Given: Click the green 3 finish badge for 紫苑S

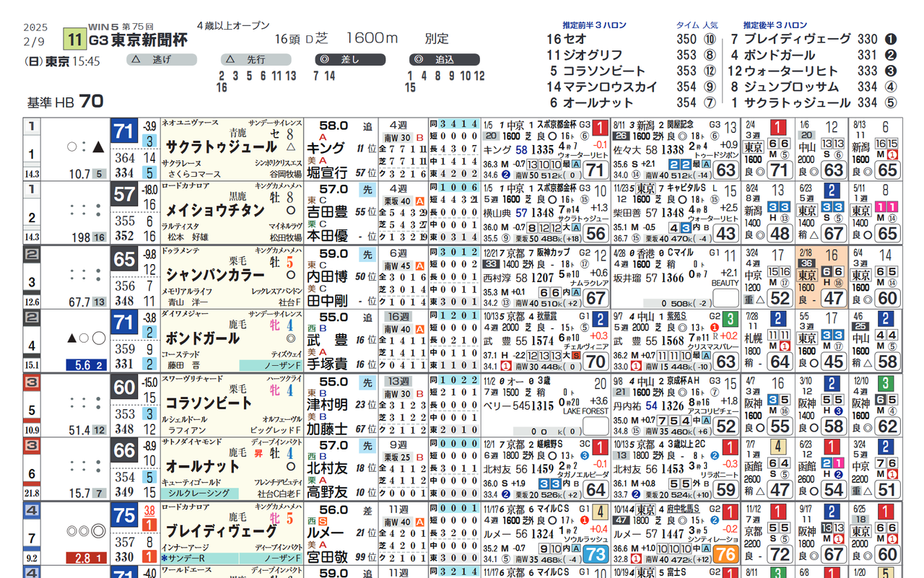Looking at the screenshot, I should (731, 319).
